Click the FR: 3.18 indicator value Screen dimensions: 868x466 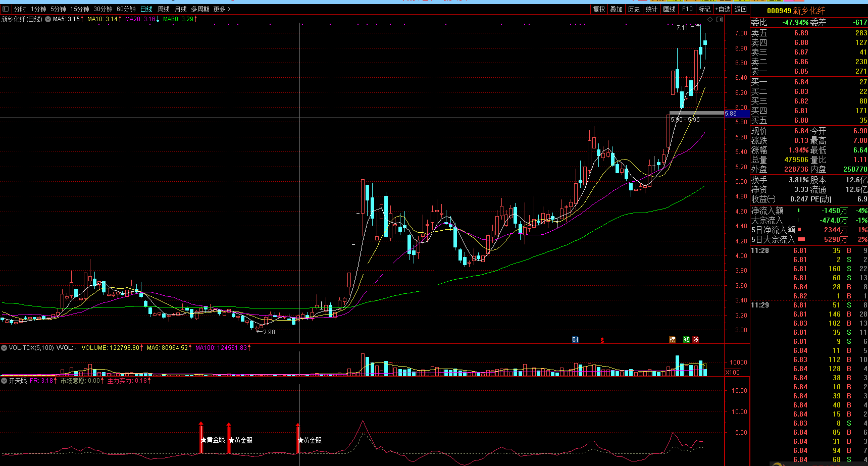[x=42, y=381]
